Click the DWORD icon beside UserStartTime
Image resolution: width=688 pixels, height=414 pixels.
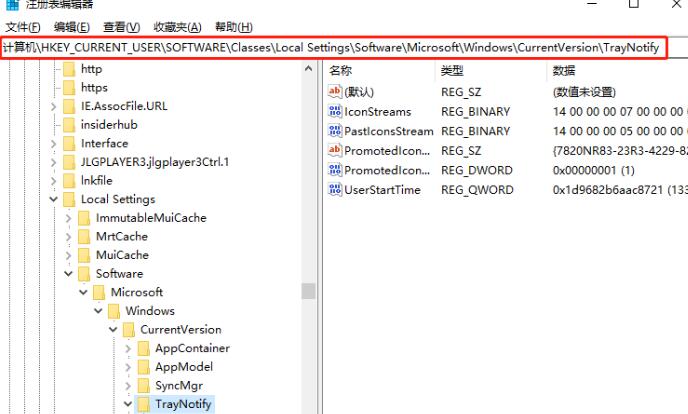[335, 190]
